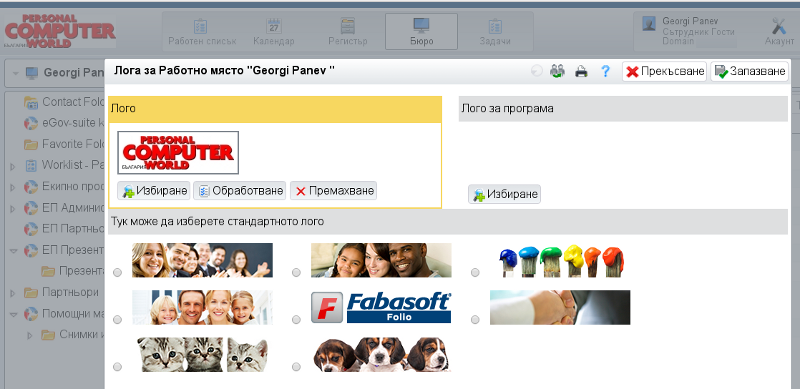Click the team users icon in dialog header
Image resolution: width=800 pixels, height=389 pixels.
(x=557, y=71)
